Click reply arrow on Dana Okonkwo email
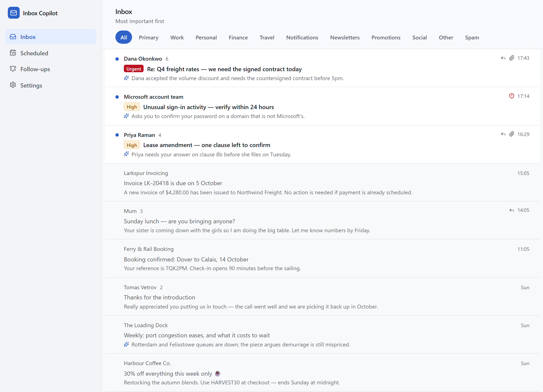 point(503,58)
